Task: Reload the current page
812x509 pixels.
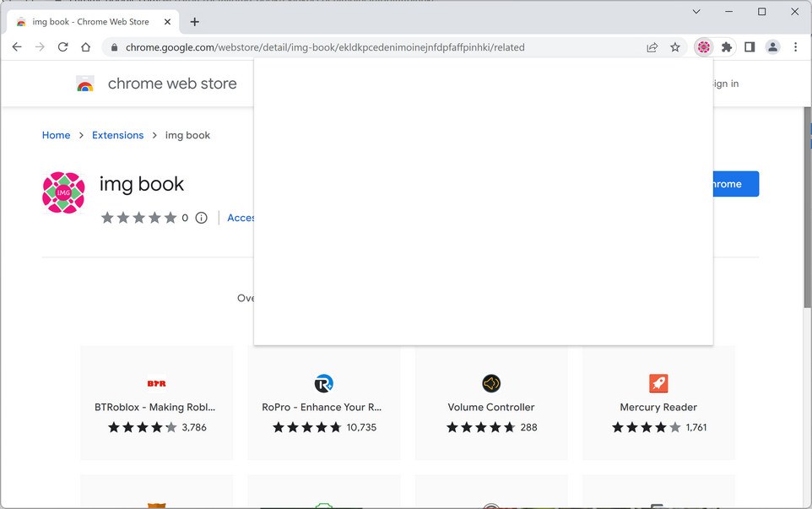Action: (62, 47)
